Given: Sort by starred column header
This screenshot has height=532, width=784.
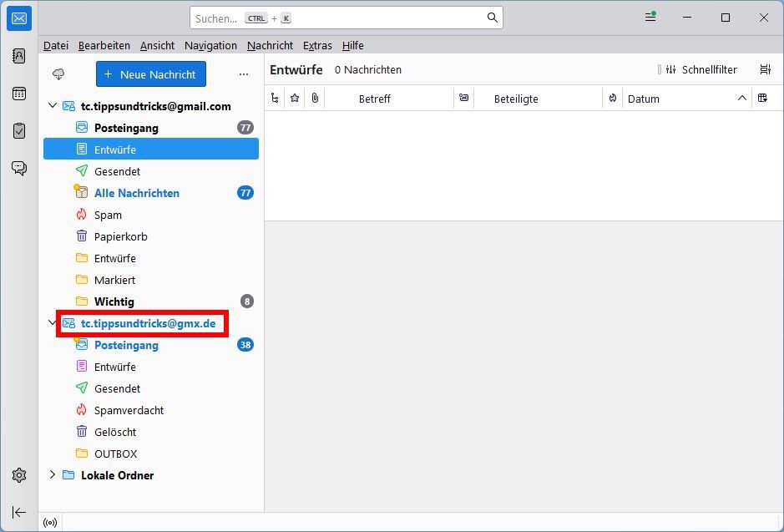Looking at the screenshot, I should (x=294, y=99).
